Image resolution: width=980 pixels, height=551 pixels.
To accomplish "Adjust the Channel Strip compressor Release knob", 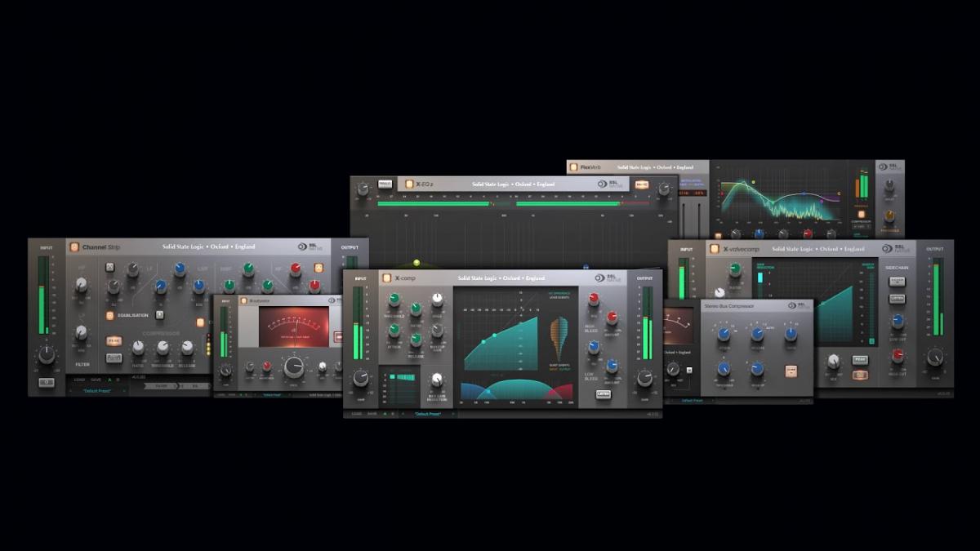I will pyautogui.click(x=187, y=347).
